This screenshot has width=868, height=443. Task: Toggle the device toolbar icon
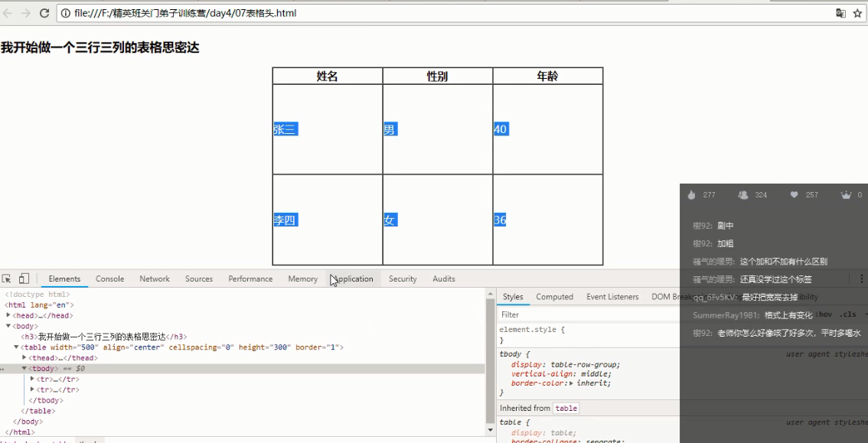(24, 279)
